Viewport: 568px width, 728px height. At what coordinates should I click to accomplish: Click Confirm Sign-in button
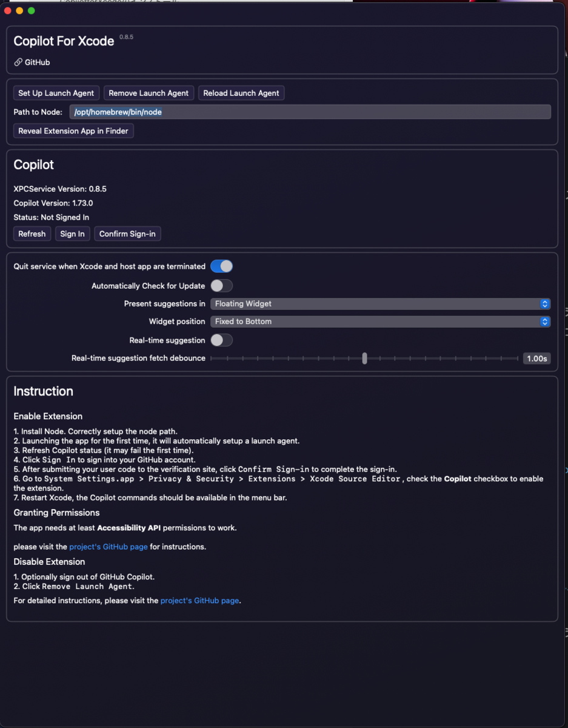(x=127, y=234)
